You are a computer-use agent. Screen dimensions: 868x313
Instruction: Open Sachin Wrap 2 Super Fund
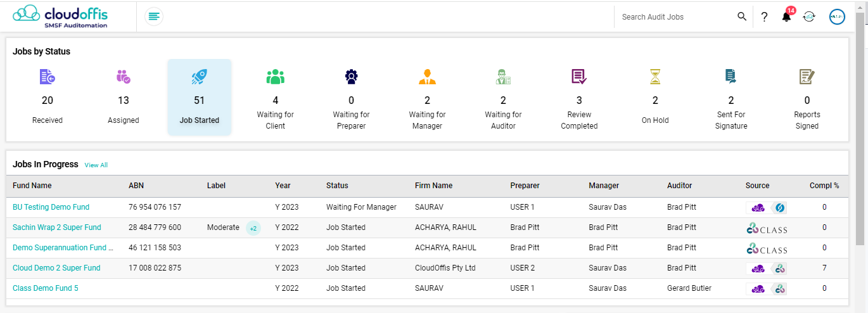[x=57, y=227]
